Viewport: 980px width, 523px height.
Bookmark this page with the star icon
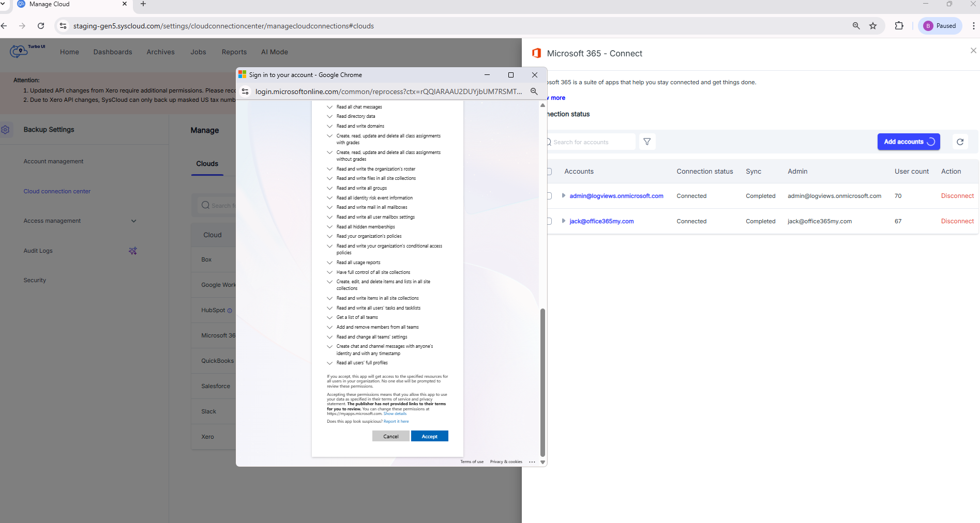[873, 26]
